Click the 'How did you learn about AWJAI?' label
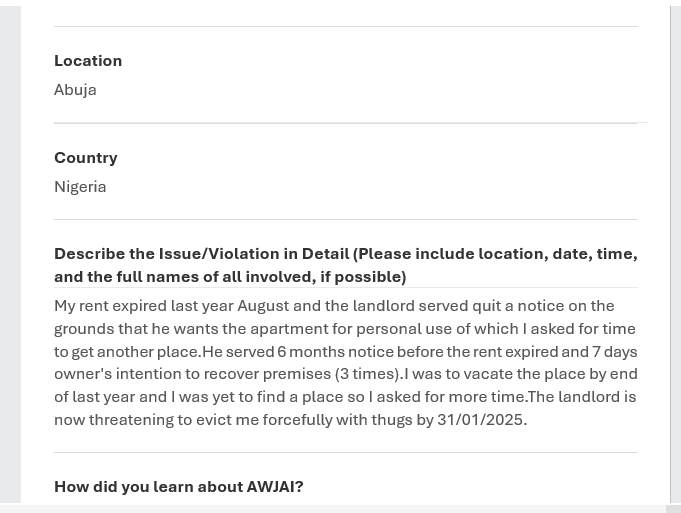 tap(179, 487)
